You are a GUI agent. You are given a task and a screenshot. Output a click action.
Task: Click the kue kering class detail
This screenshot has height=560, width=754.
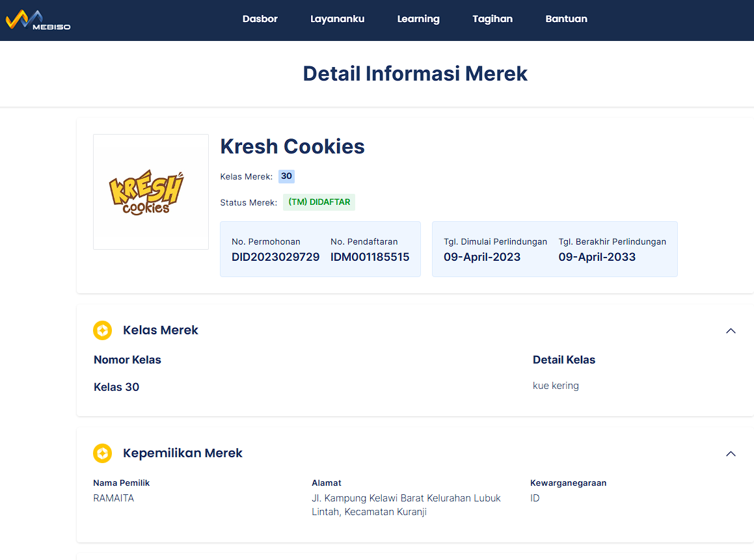(556, 386)
